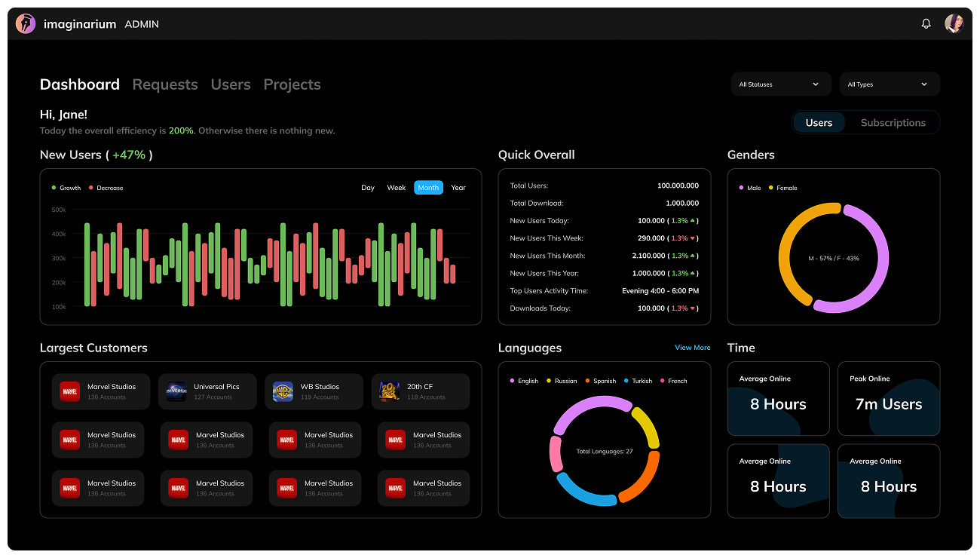Click the 20th CF logo icon
The width and height of the screenshot is (980, 558).
389,391
